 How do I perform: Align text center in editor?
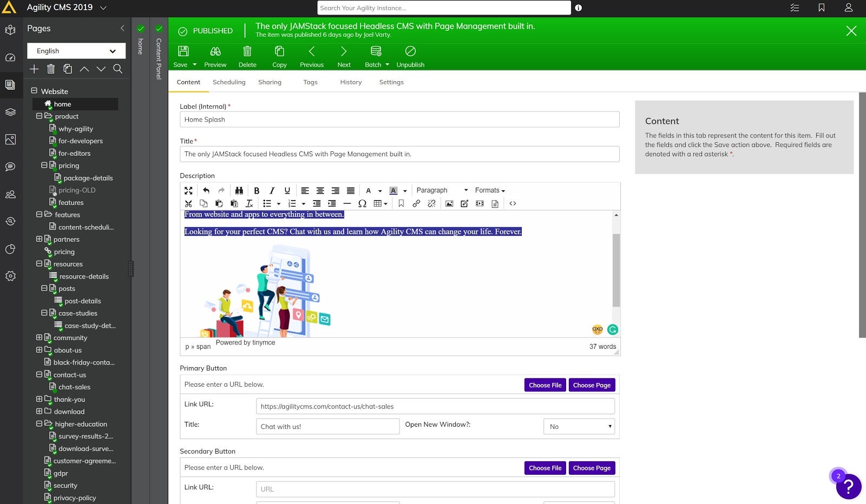pyautogui.click(x=320, y=190)
